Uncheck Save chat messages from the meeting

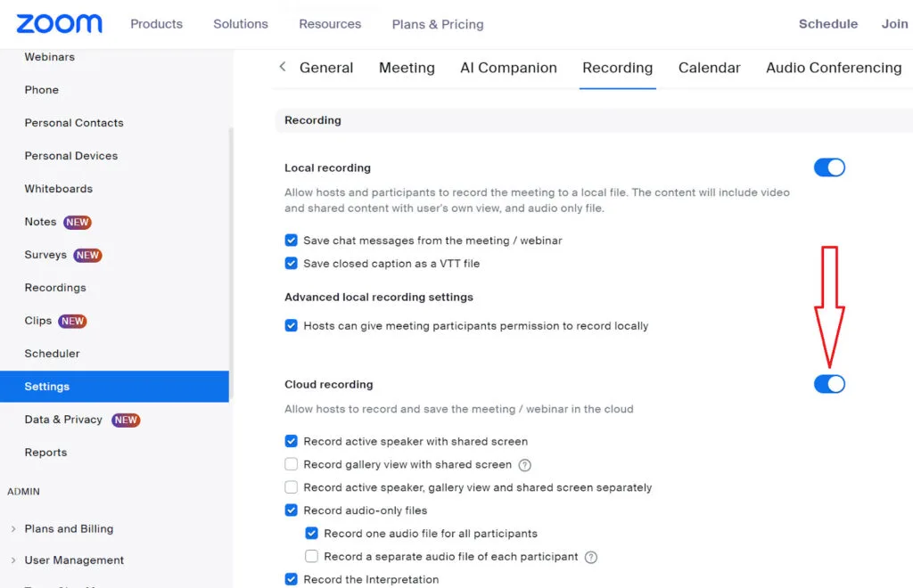click(291, 241)
